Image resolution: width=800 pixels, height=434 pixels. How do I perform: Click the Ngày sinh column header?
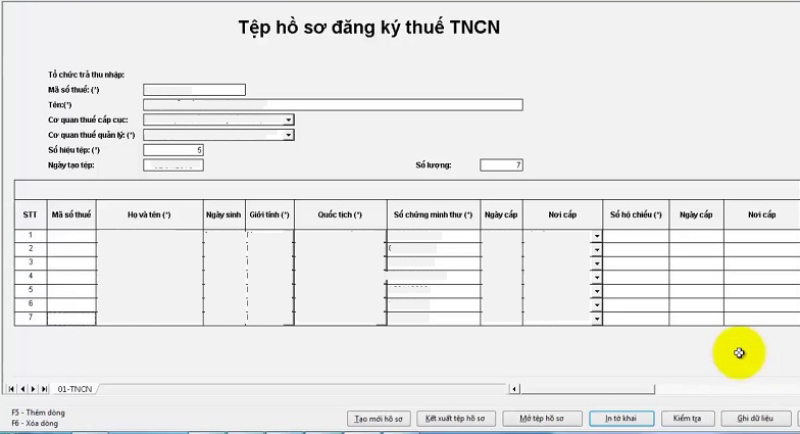(x=223, y=215)
